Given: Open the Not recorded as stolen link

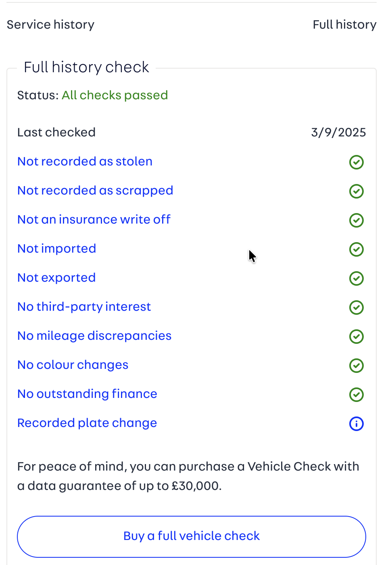Looking at the screenshot, I should click(85, 161).
